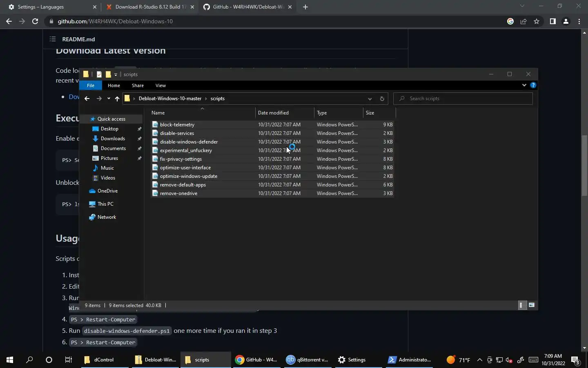Go back in File Explorer
Image resolution: width=588 pixels, height=368 pixels.
[87, 99]
